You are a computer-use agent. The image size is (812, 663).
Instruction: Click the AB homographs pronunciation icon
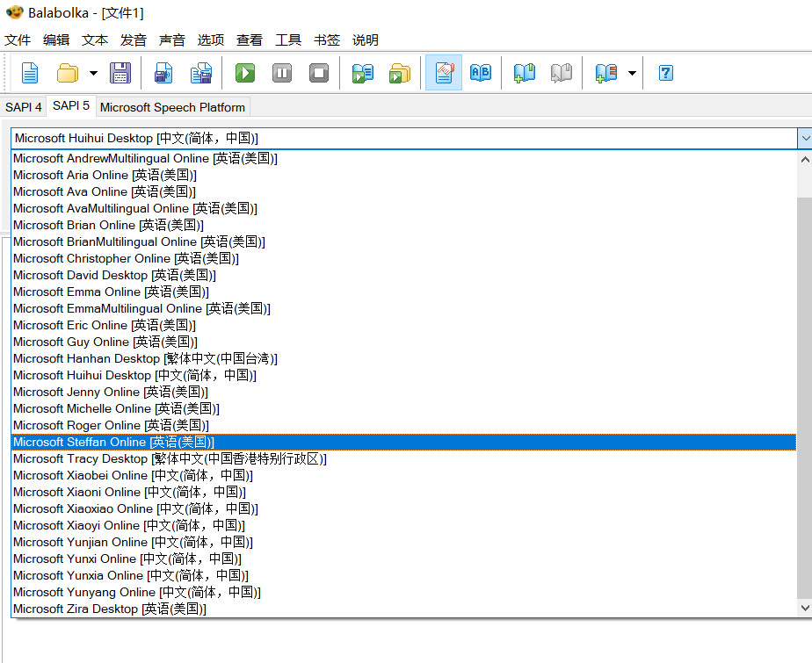click(x=481, y=73)
